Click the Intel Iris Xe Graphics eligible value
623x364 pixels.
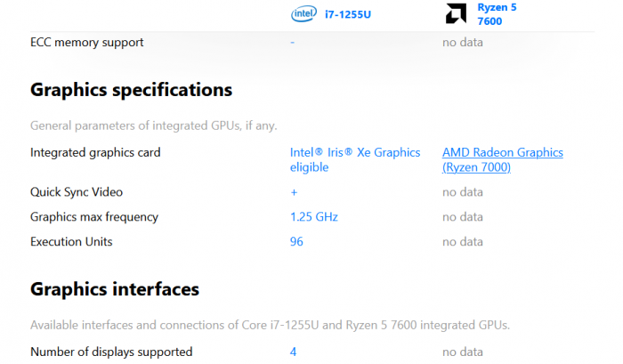coord(354,159)
